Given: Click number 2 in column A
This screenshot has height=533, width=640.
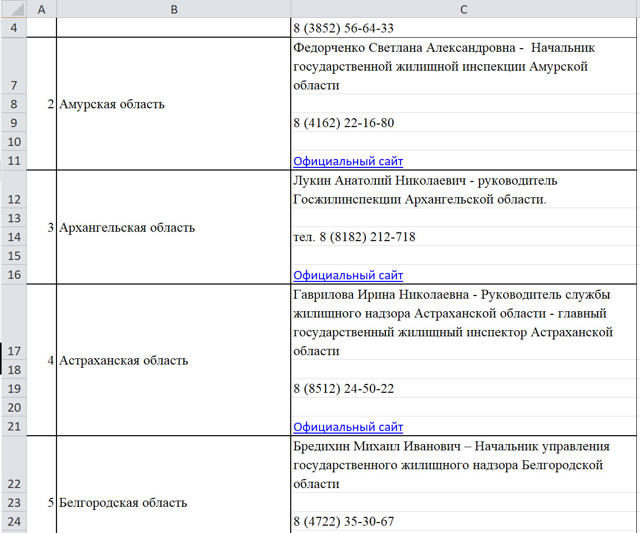Looking at the screenshot, I should (50, 104).
